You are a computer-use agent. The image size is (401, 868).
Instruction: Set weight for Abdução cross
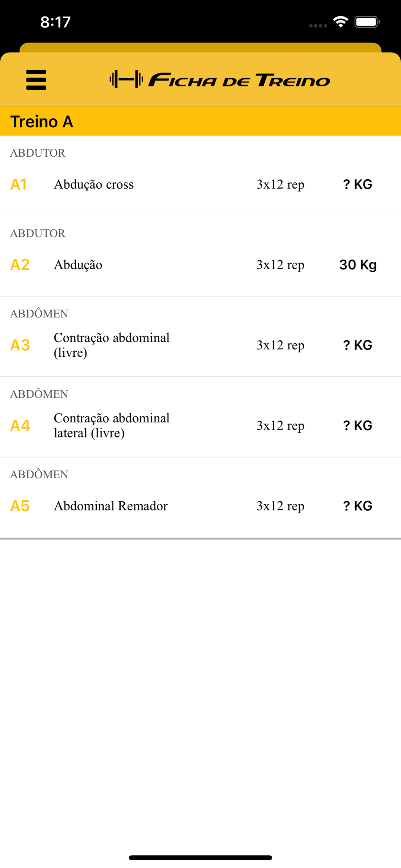point(358,184)
